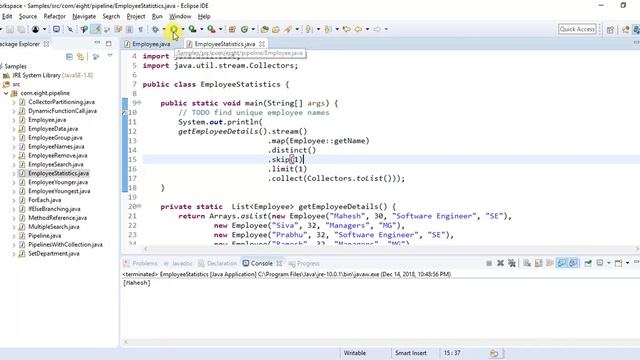Click the Skip All Breakpoints icon
The image size is (640, 360).
coord(70,29)
